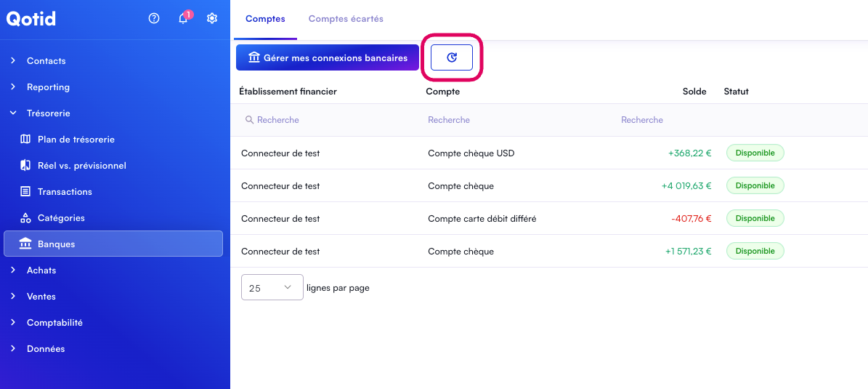Open the Transactions list

coord(65,191)
